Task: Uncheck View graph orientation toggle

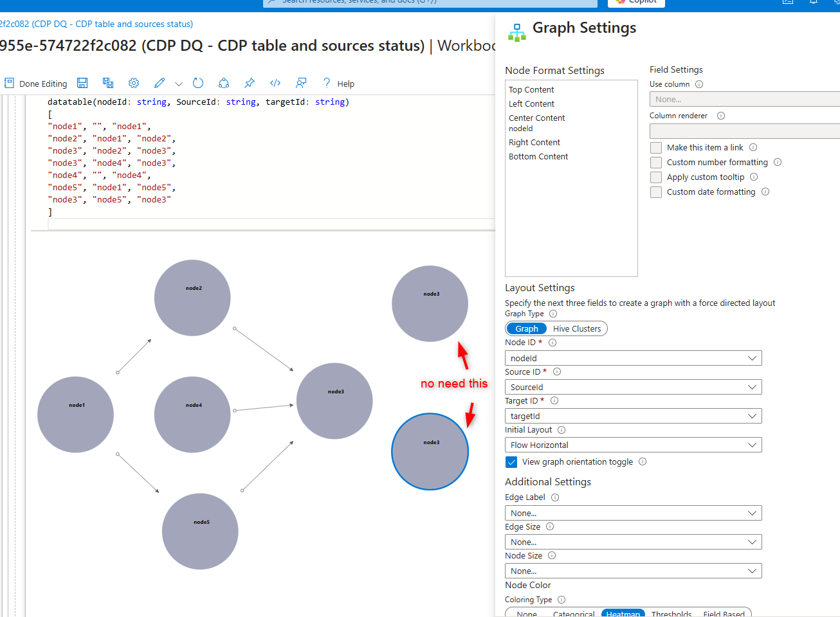Action: pyautogui.click(x=511, y=462)
